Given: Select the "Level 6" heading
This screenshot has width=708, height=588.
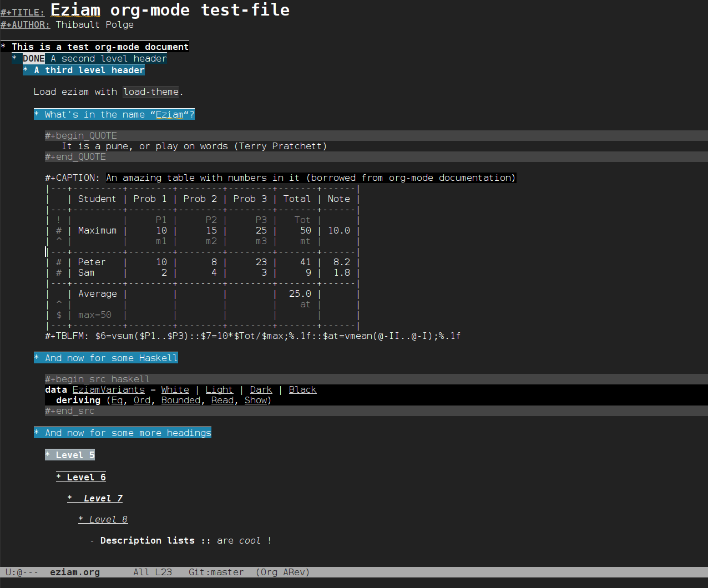Looking at the screenshot, I should [81, 477].
